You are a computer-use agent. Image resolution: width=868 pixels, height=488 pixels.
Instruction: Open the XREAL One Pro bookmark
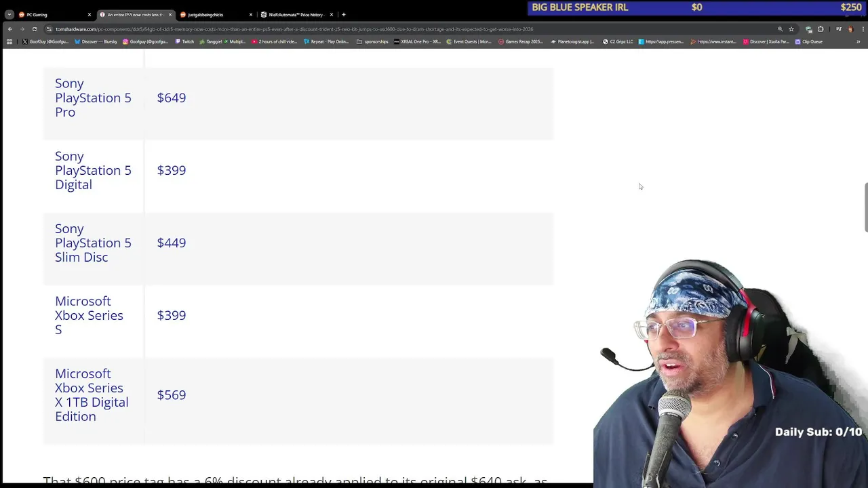[417, 41]
